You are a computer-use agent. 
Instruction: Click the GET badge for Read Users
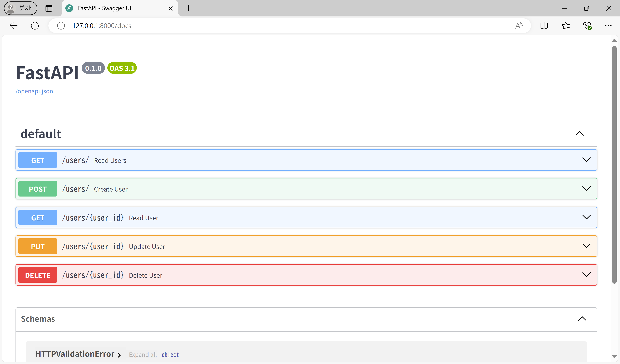(x=38, y=160)
